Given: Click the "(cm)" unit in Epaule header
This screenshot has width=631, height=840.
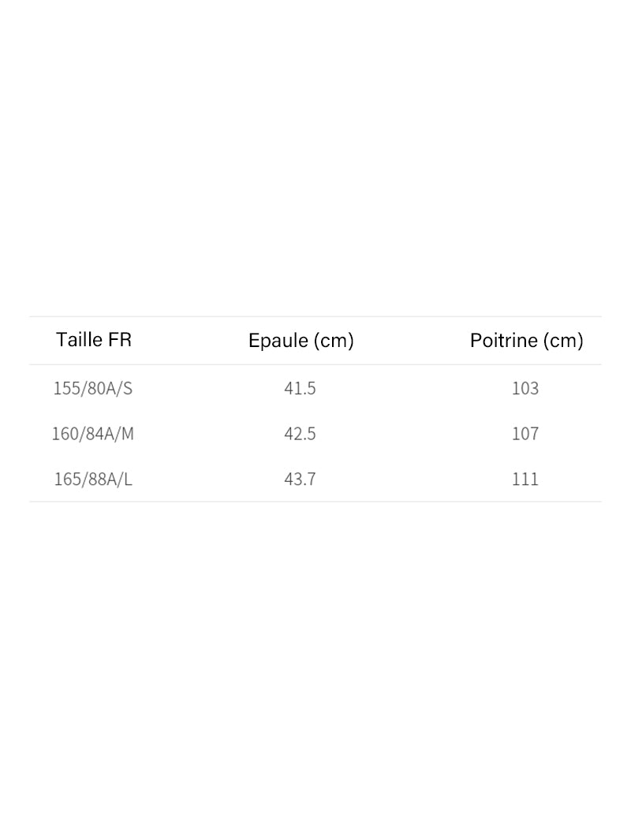Looking at the screenshot, I should (333, 341).
